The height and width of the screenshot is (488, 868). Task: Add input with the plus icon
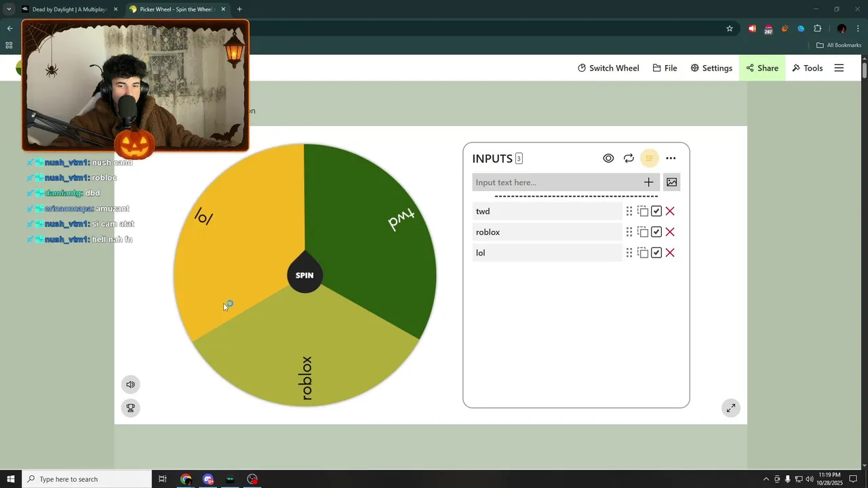pos(648,182)
